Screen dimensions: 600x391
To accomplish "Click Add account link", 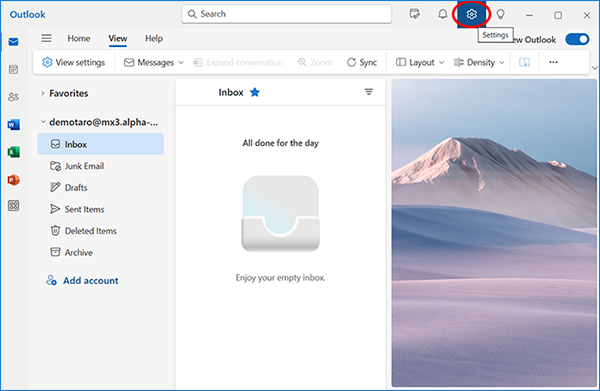I will [x=82, y=280].
